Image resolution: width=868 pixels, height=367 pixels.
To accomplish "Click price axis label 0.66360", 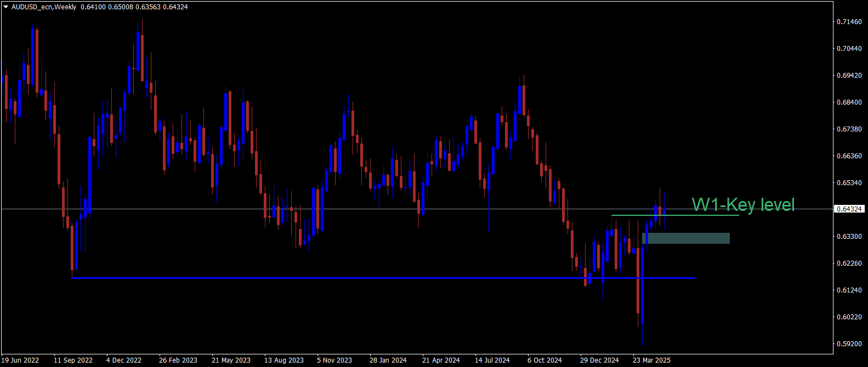I will click(x=849, y=156).
